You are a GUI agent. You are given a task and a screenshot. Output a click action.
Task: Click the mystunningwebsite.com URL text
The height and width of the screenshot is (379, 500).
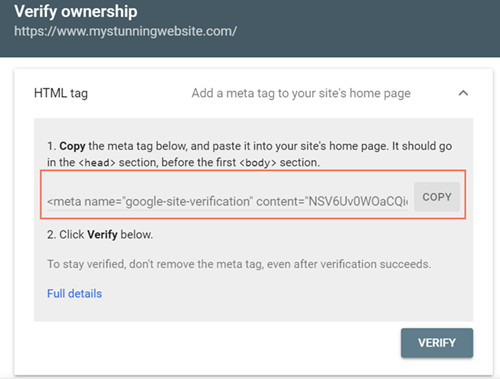[x=125, y=31]
